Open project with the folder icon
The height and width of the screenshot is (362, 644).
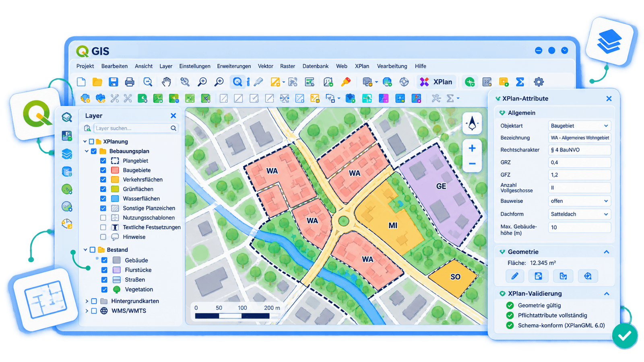pyautogui.click(x=97, y=82)
